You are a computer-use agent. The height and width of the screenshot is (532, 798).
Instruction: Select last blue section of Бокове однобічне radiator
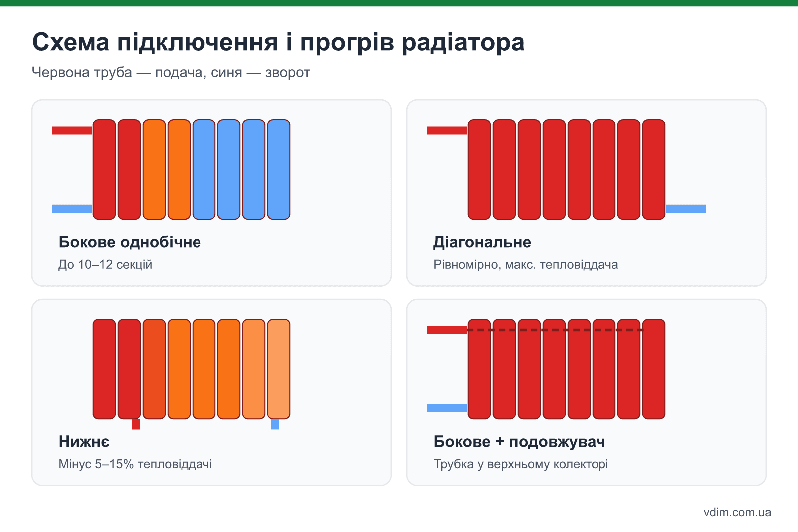[279, 170]
